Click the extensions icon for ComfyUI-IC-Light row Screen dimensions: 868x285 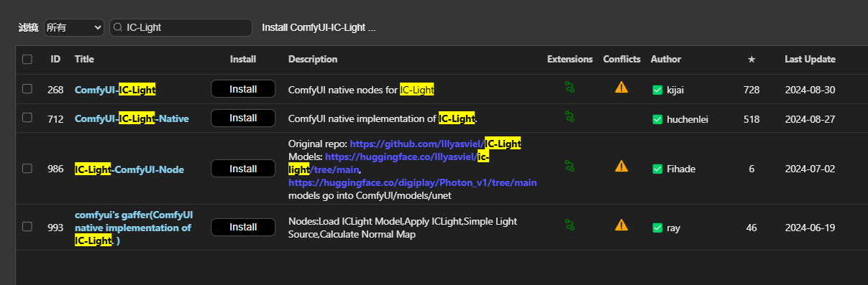(570, 88)
